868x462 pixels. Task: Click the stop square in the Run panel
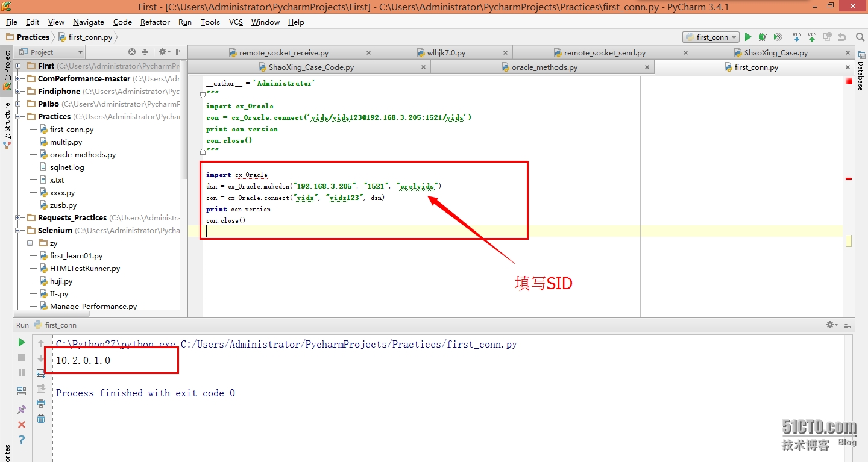click(x=22, y=357)
